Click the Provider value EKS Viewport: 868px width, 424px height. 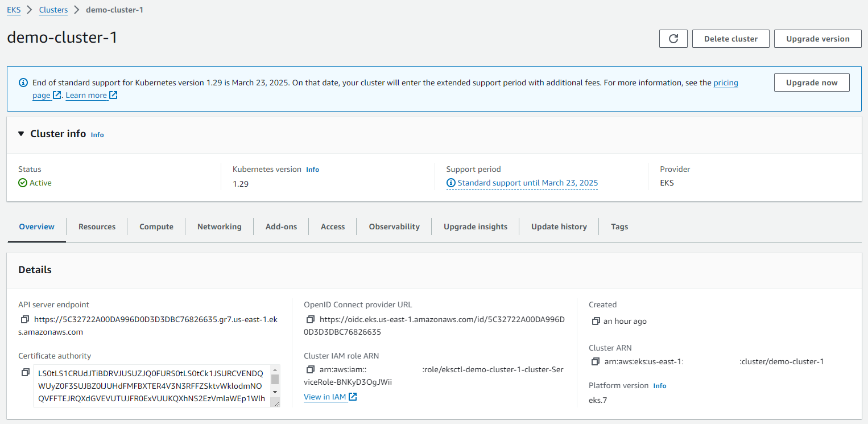pyautogui.click(x=667, y=183)
